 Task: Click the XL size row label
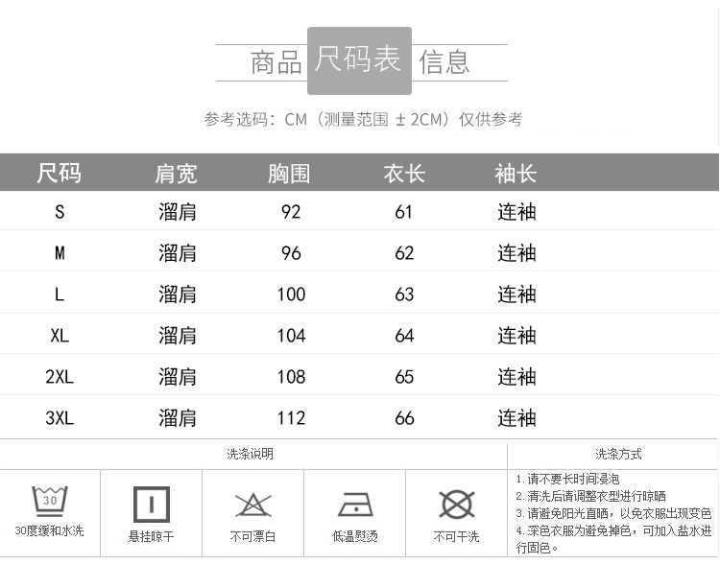[x=60, y=336]
